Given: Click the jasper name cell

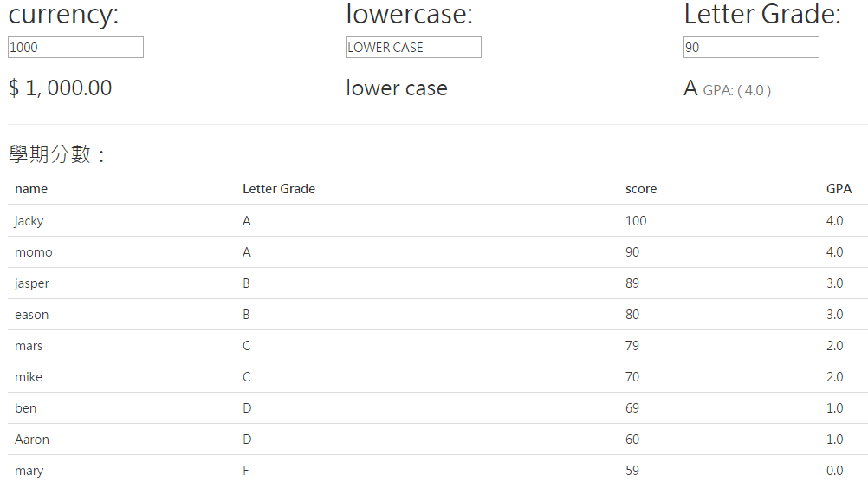Looking at the screenshot, I should 31,283.
